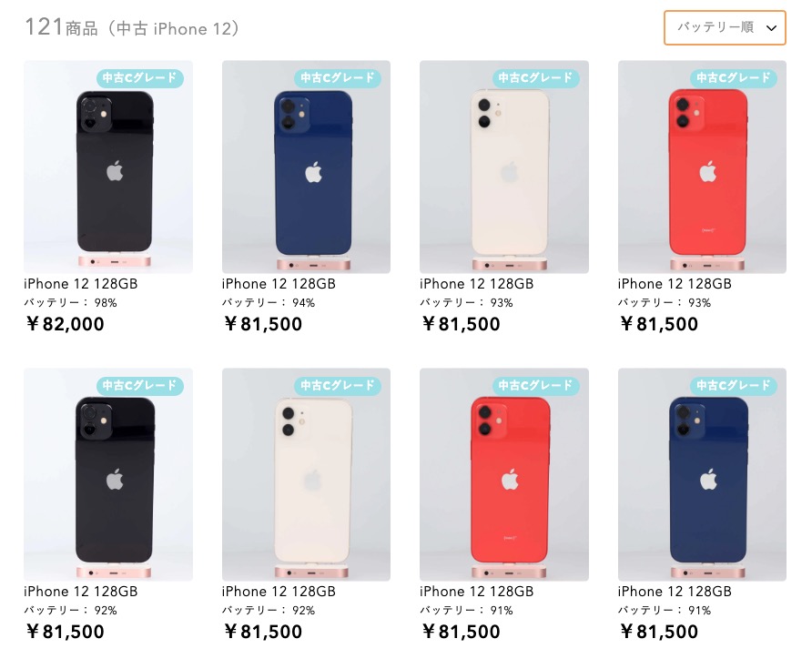Click the 中古Cグレード badge on top-row red iPhone

coord(734,77)
